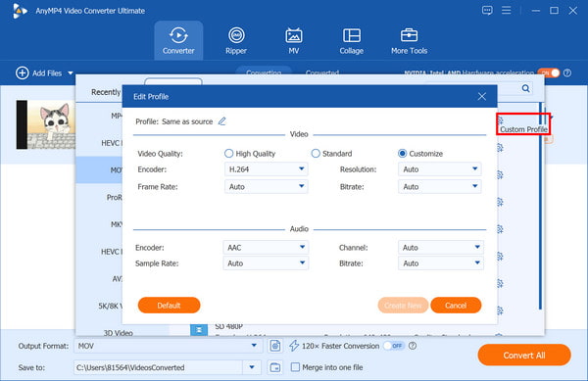This screenshot has width=588, height=381.
Task: Open the Output Format MOV dropdown
Action: pyautogui.click(x=168, y=346)
